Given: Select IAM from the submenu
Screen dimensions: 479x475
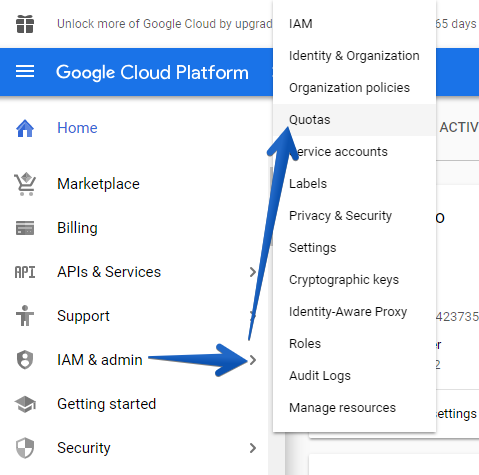Looking at the screenshot, I should click(354, 24).
